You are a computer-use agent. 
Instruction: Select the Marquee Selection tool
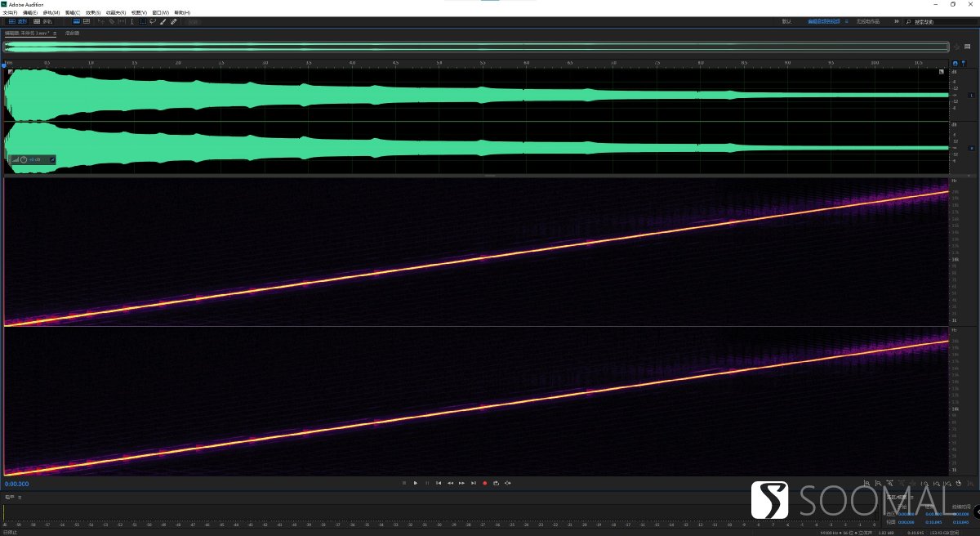pyautogui.click(x=143, y=21)
